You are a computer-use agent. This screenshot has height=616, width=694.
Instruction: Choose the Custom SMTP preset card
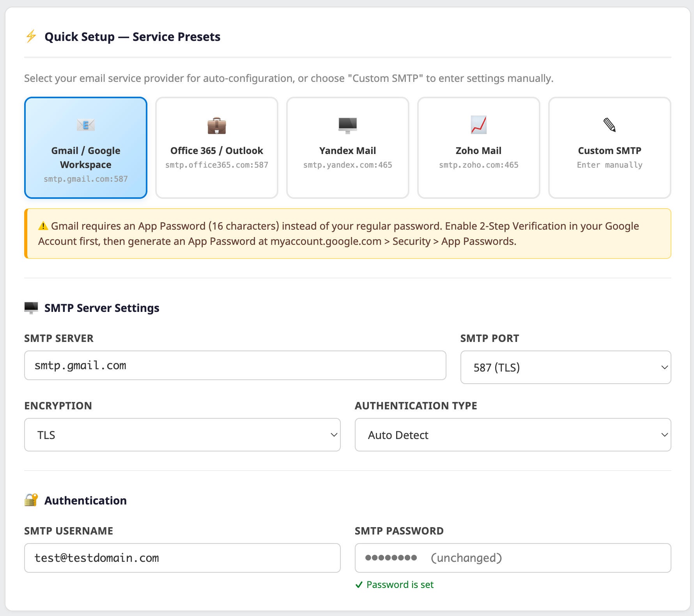(x=610, y=148)
